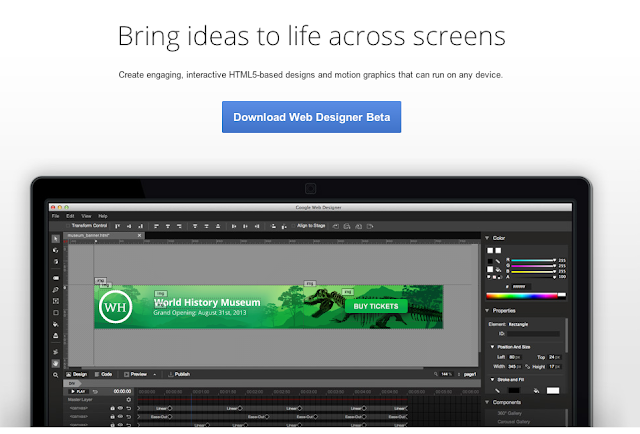Screen dimensions: 640x434
Task: Collapse Stroke and Fill section
Action: pos(492,380)
